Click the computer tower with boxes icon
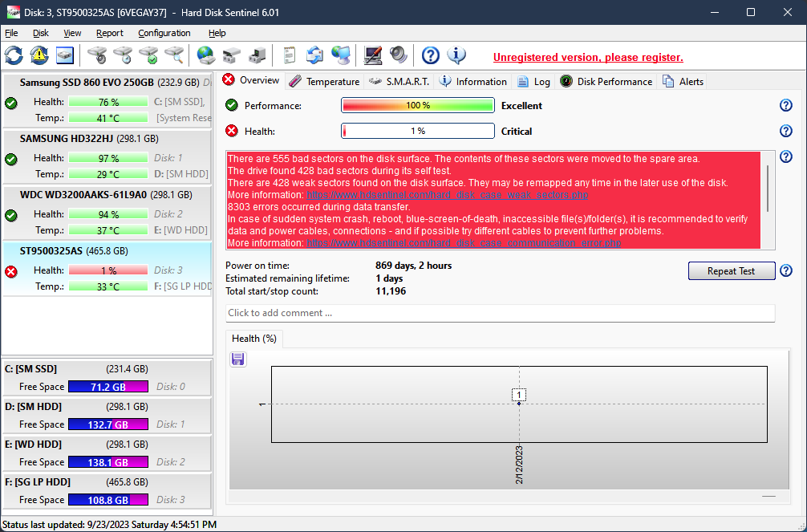807x532 pixels. click(257, 55)
